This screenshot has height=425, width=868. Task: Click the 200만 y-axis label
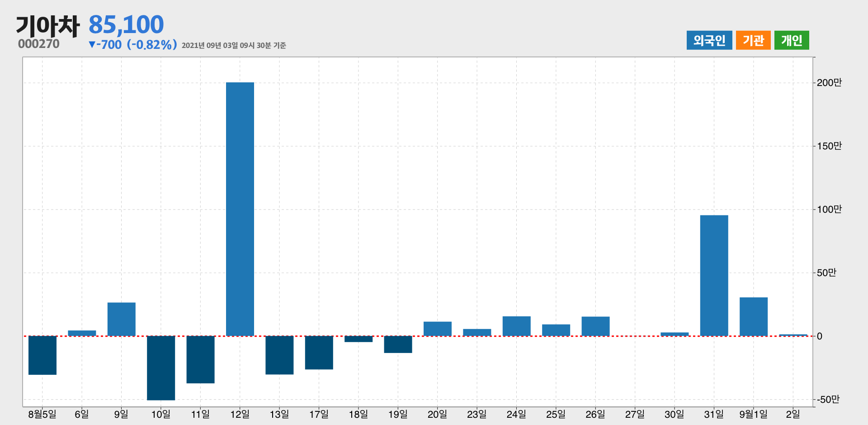829,82
